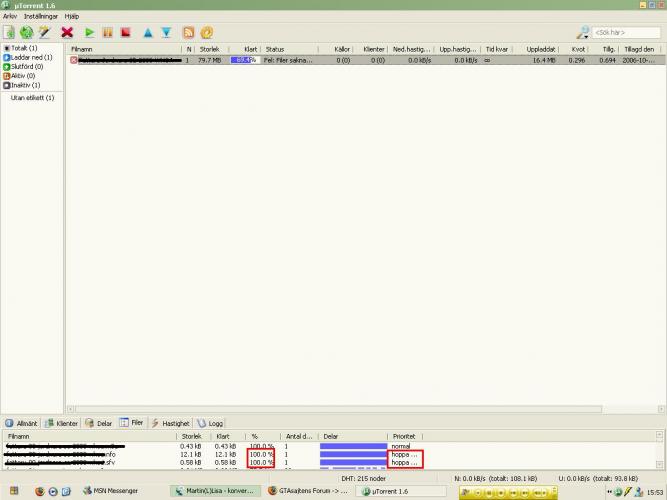
Task: Open the RSS feed downloader icon
Action: 188,33
